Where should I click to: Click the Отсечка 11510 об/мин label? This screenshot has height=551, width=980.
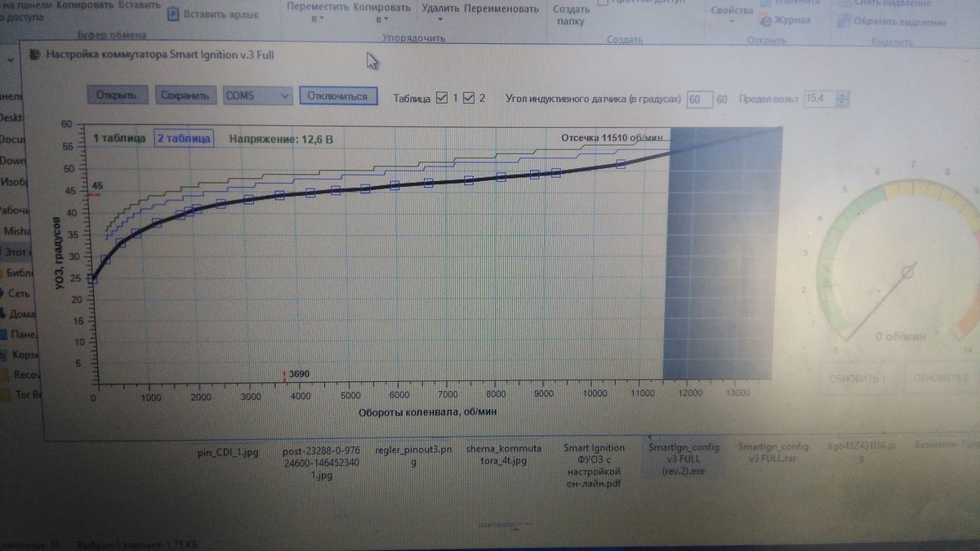pyautogui.click(x=613, y=137)
